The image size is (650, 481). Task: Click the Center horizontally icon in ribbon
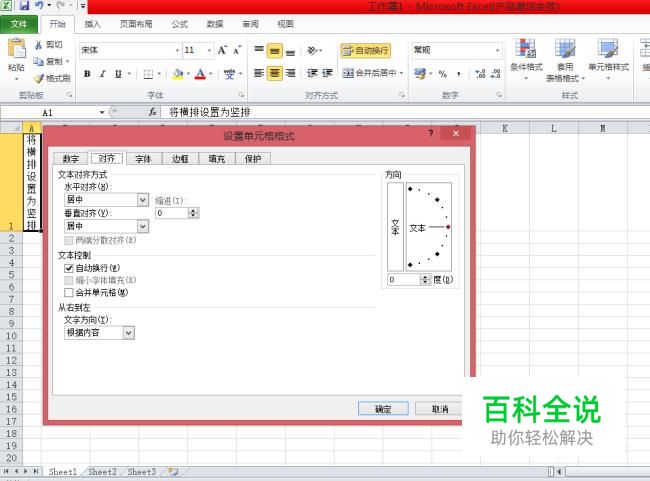(274, 73)
